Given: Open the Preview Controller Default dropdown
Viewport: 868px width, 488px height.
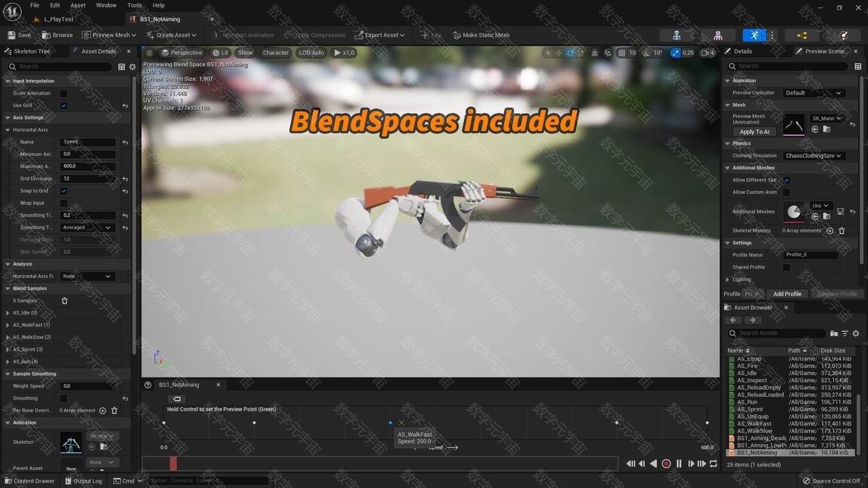Looking at the screenshot, I should [813, 93].
